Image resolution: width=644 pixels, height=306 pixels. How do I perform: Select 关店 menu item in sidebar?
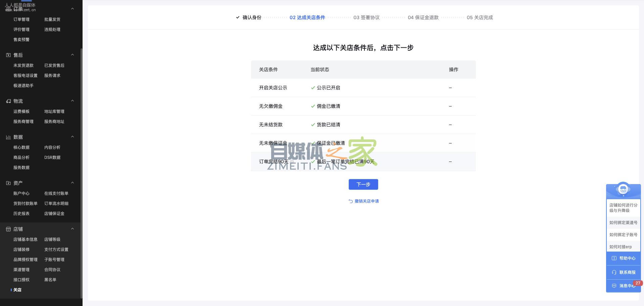(17, 290)
